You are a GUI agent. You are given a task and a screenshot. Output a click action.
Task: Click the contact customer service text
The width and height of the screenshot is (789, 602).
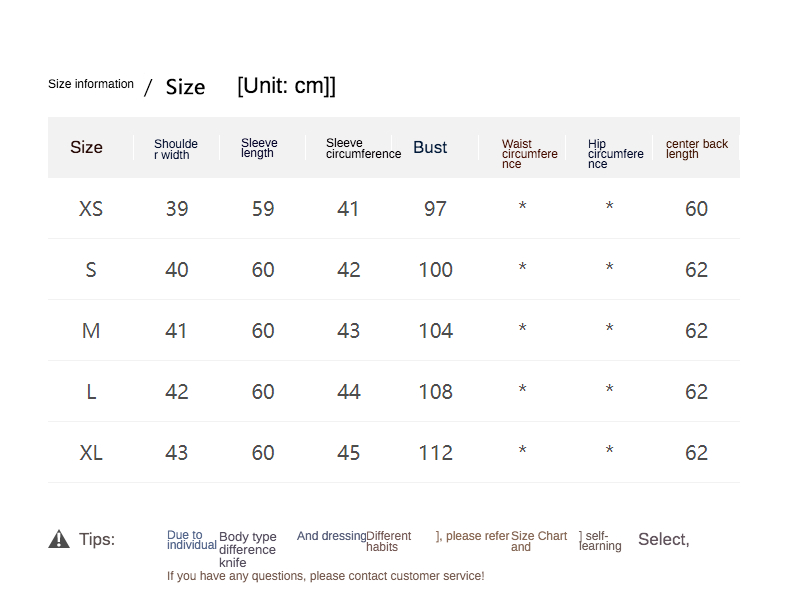[x=325, y=576]
